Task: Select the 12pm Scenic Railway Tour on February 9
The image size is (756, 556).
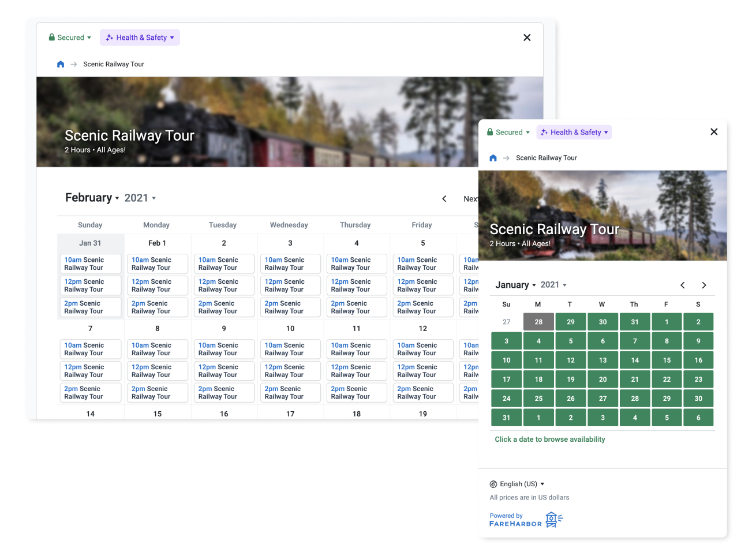Action: [x=224, y=371]
